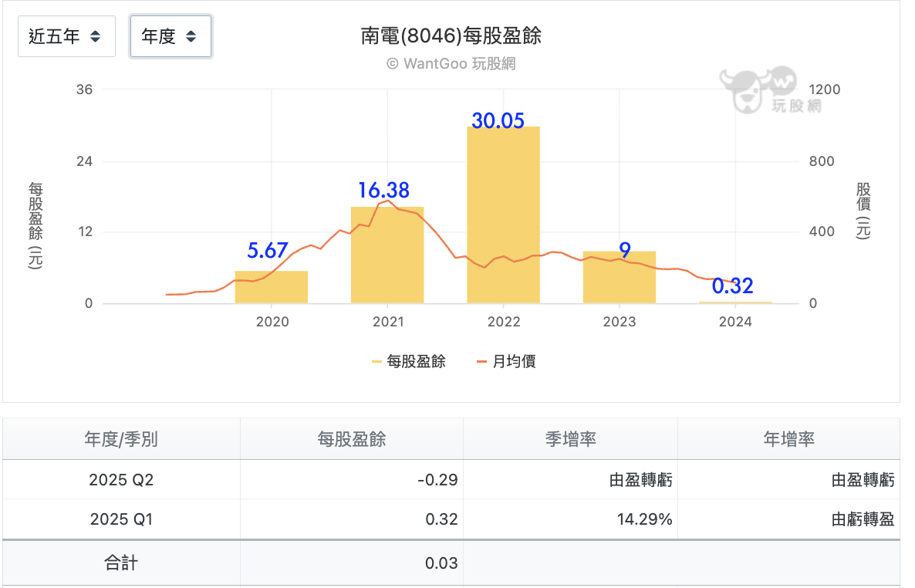The height and width of the screenshot is (588, 915).
Task: Click the yellow 每股盈餘 legend swatch
Action: tap(377, 362)
